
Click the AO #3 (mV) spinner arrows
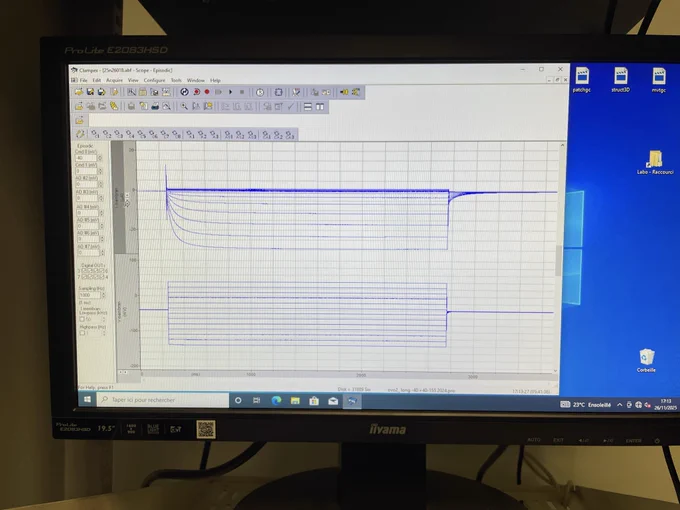[x=101, y=198]
